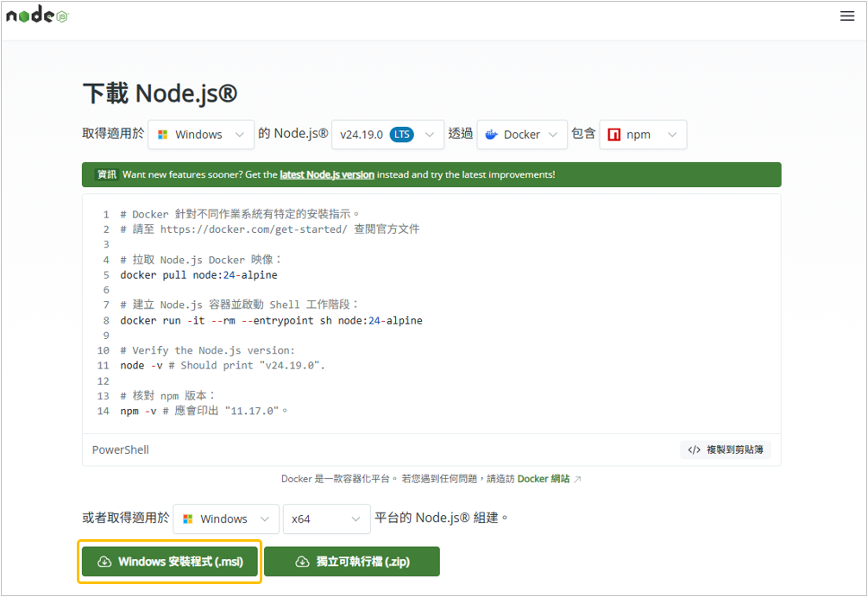
Task: Click the # Verify the Node.js version comment
Action: [x=208, y=350]
